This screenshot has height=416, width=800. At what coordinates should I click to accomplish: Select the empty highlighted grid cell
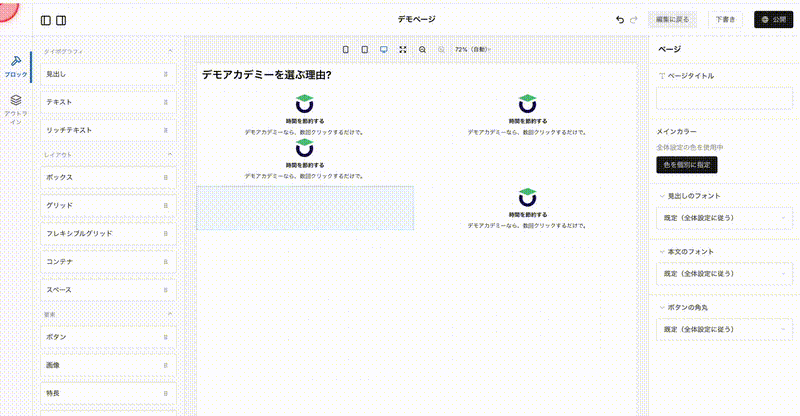pyautogui.click(x=305, y=208)
